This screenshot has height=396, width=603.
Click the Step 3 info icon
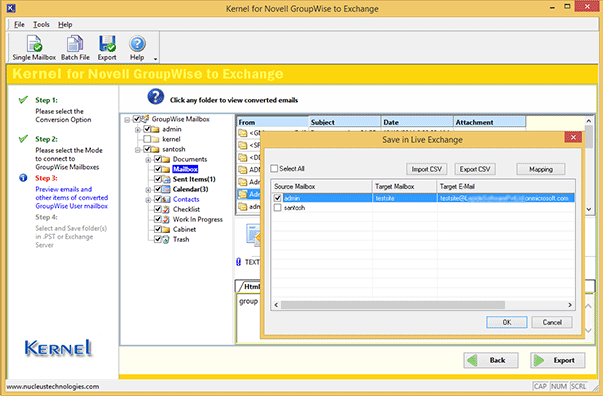tap(23, 178)
